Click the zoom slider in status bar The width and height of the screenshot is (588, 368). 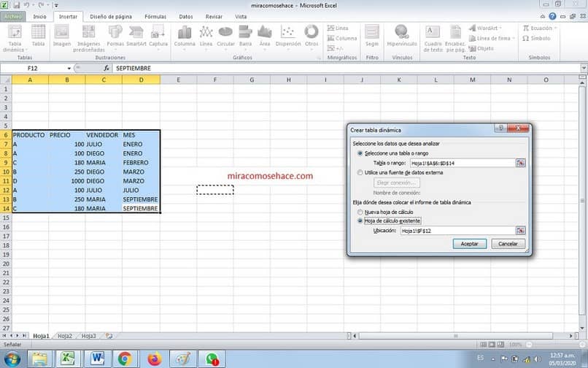(555, 345)
